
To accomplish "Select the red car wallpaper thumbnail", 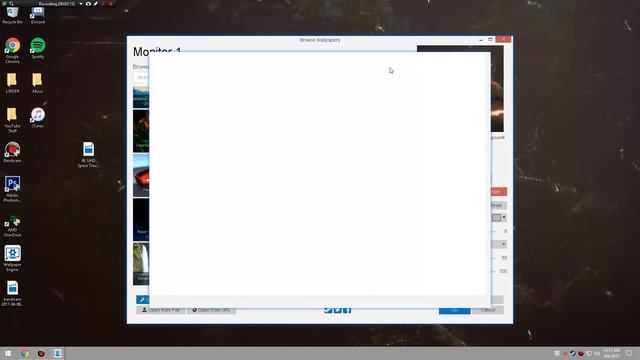I will tap(141, 176).
